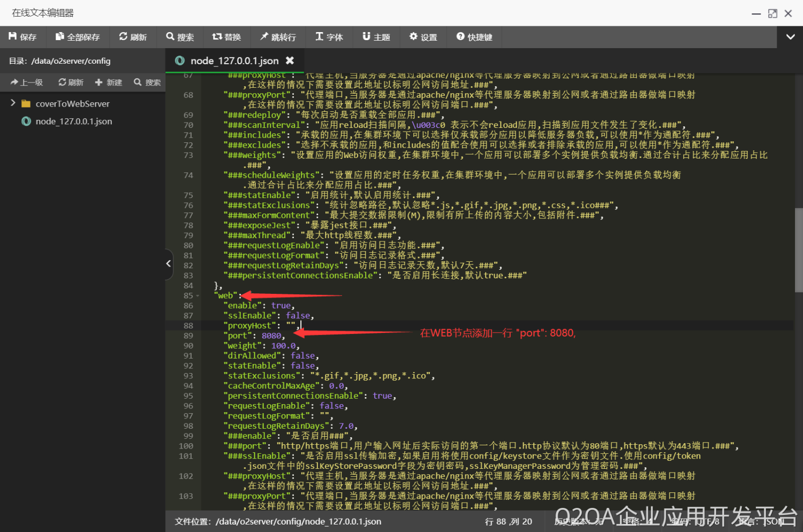803x532 pixels.
Task: Open the Go to Line (跳转行) tool
Action: (278, 37)
